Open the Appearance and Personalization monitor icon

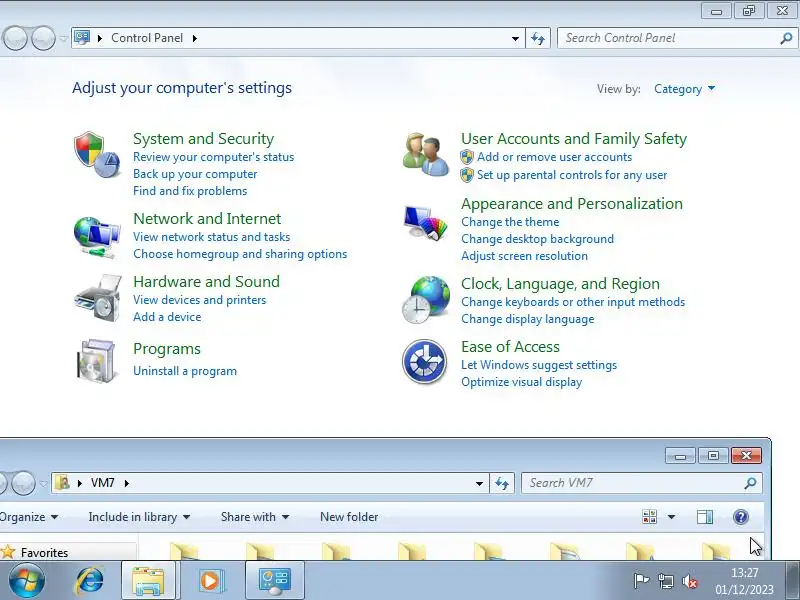[426, 222]
